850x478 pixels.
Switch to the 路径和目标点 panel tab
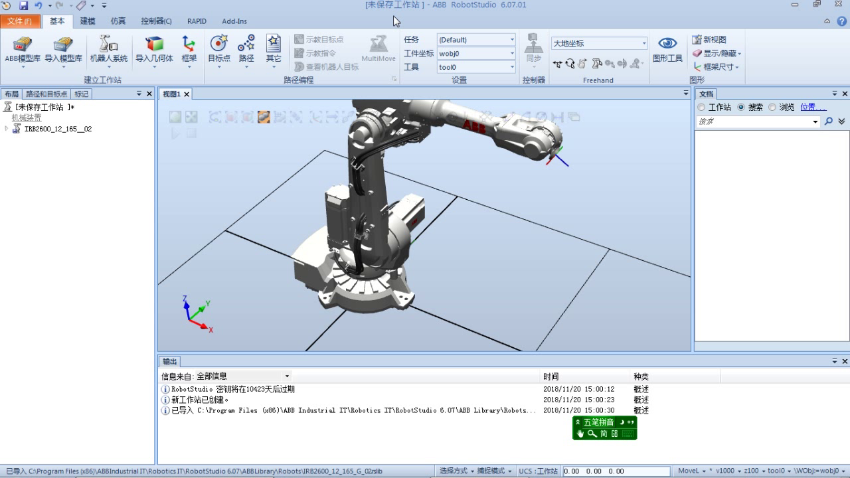point(47,94)
